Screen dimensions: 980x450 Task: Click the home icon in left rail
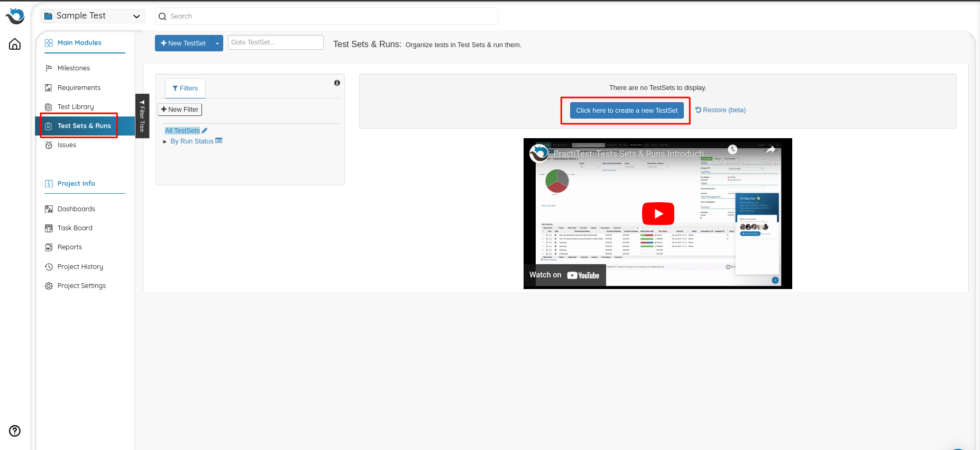tap(15, 44)
